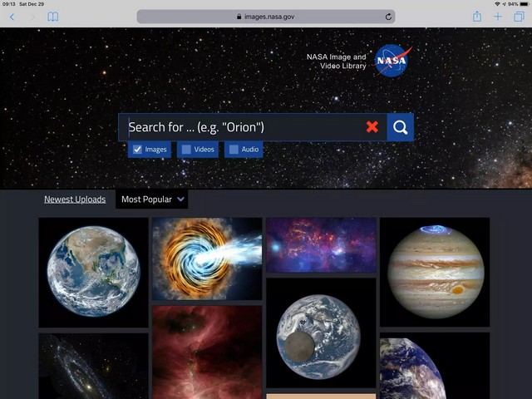Image resolution: width=532 pixels, height=399 pixels.
Task: Reload page with the refresh icon
Action: point(388,17)
